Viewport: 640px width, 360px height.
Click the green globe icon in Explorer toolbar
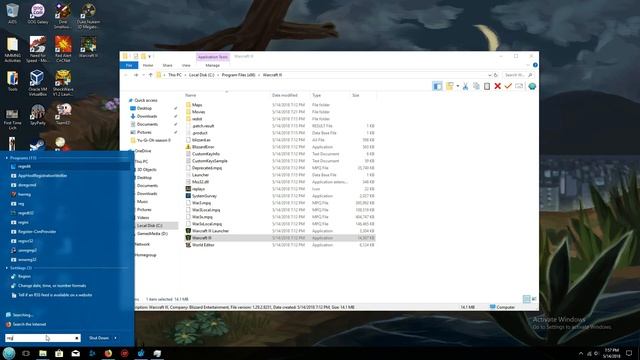point(532,86)
